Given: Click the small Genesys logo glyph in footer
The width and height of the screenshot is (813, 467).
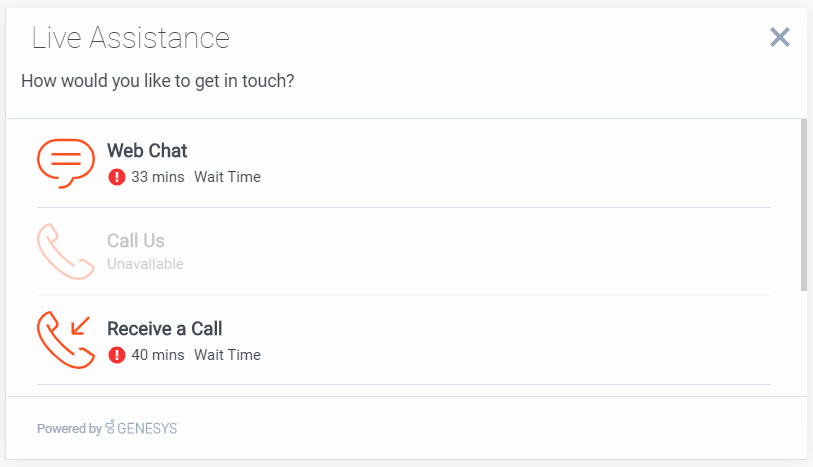Looking at the screenshot, I should (110, 428).
